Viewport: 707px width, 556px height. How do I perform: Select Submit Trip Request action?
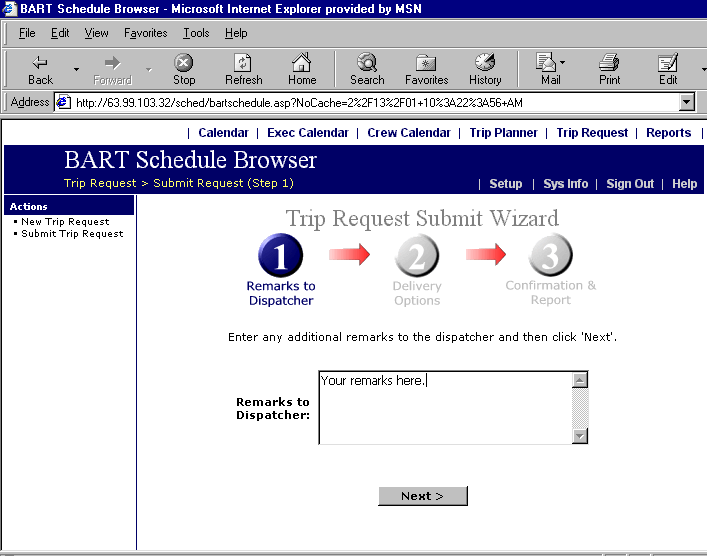[72, 234]
